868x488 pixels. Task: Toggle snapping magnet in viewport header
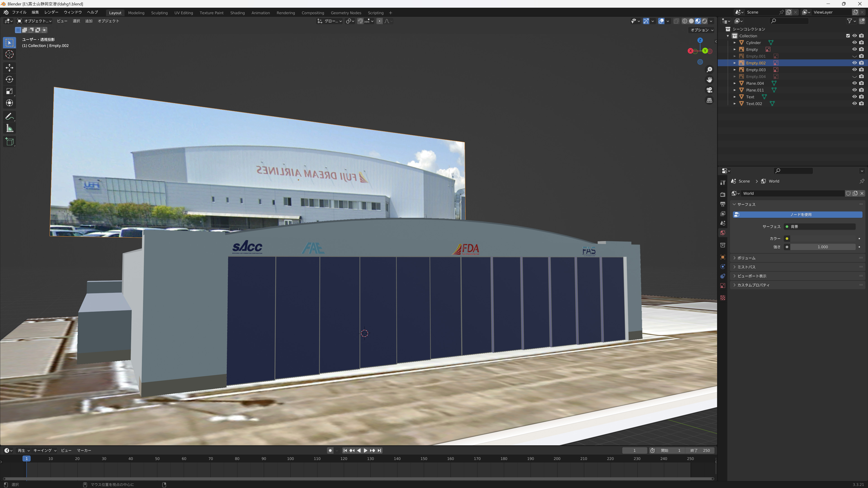click(360, 21)
